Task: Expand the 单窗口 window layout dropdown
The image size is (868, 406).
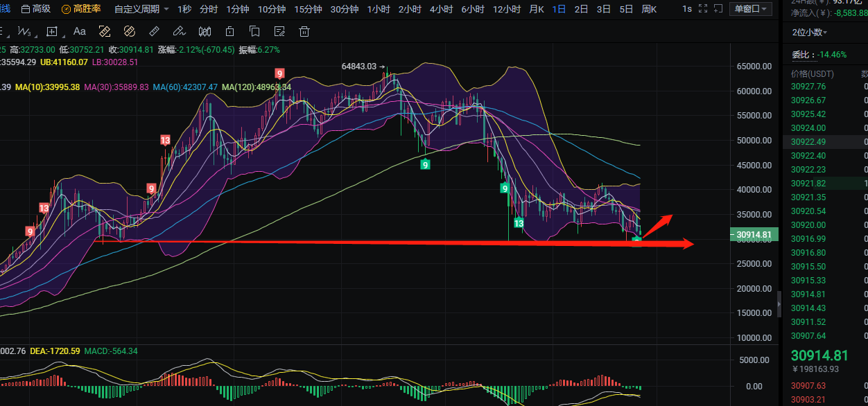Action: pyautogui.click(x=751, y=9)
